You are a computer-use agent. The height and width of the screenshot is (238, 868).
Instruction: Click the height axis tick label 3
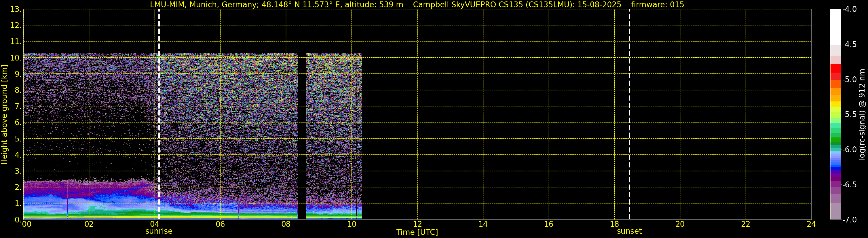tap(18, 171)
